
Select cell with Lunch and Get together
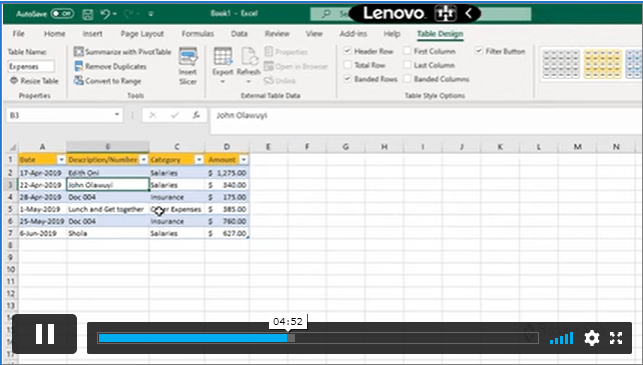click(x=108, y=209)
